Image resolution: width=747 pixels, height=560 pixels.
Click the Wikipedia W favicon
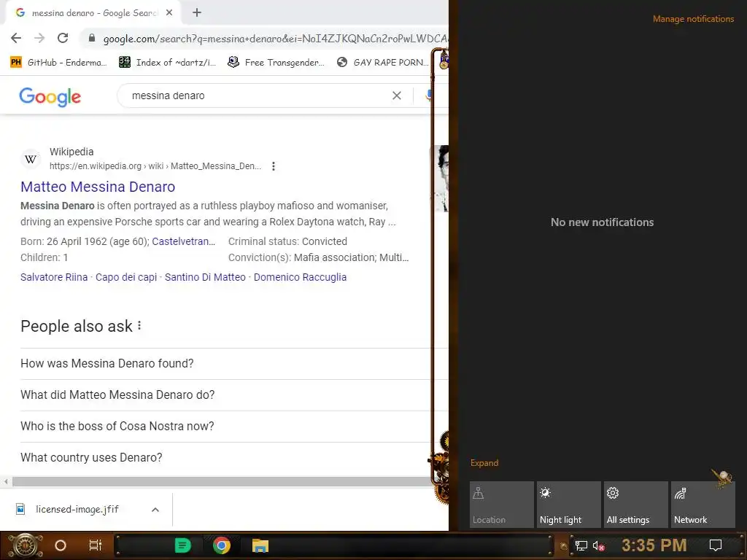31,159
